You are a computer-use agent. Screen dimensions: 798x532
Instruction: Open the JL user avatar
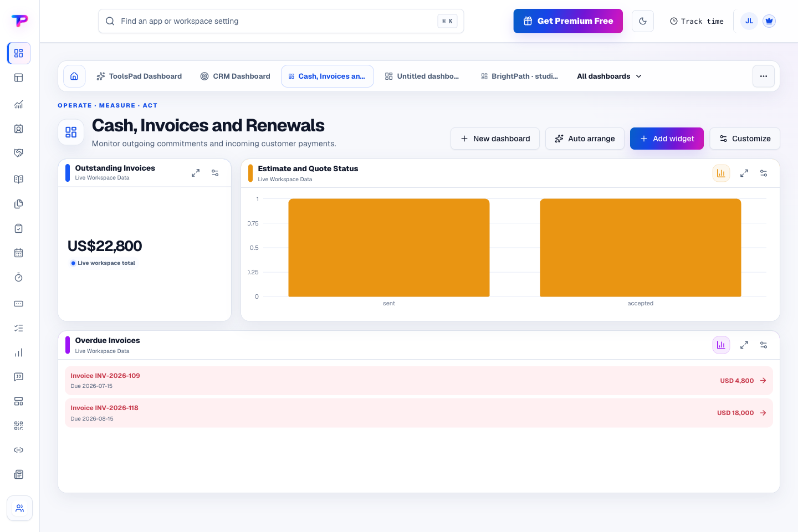pos(749,21)
